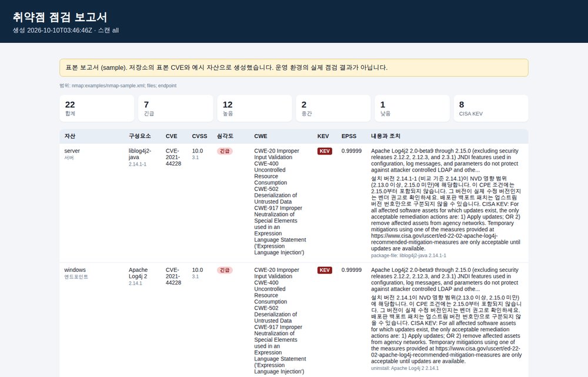Click the CWE column header

(x=260, y=136)
